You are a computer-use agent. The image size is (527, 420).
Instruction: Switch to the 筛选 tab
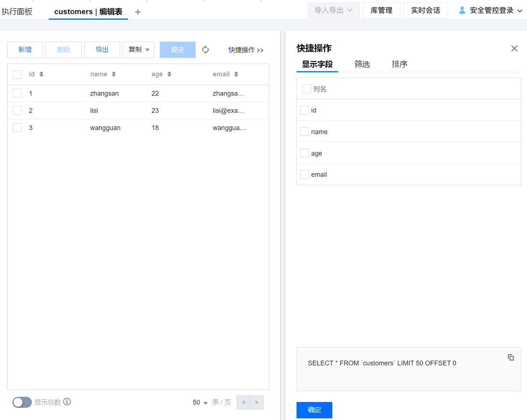point(362,64)
